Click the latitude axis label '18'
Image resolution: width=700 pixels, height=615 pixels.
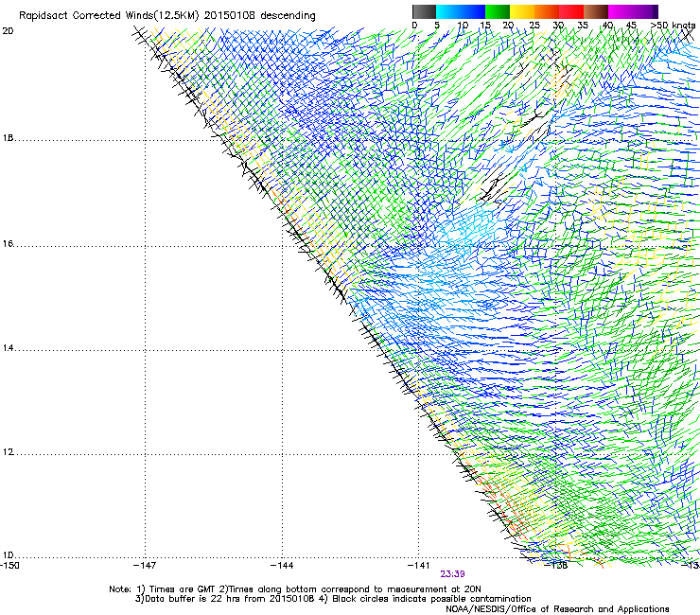[8, 138]
